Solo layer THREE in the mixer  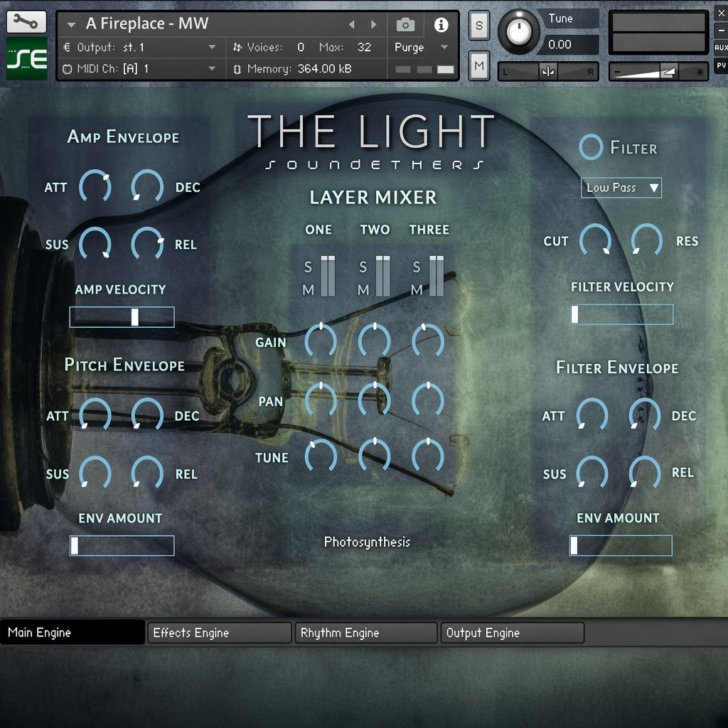tap(417, 267)
